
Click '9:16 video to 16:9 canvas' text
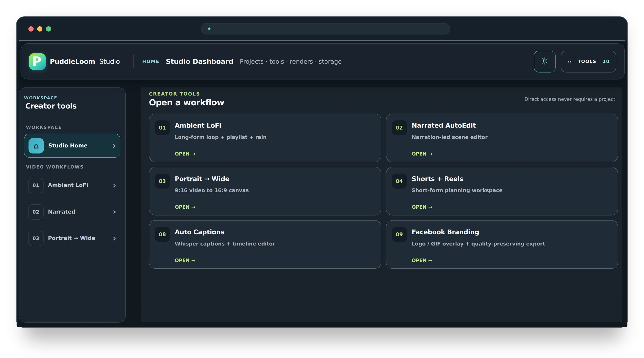tap(211, 190)
